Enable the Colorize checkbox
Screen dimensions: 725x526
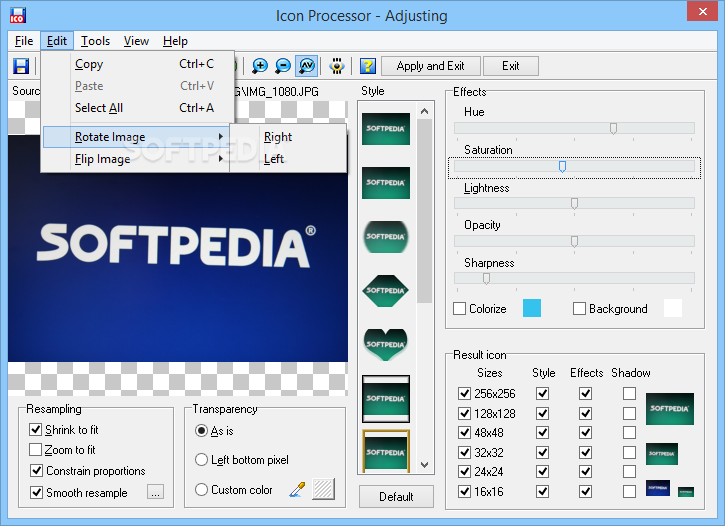459,308
